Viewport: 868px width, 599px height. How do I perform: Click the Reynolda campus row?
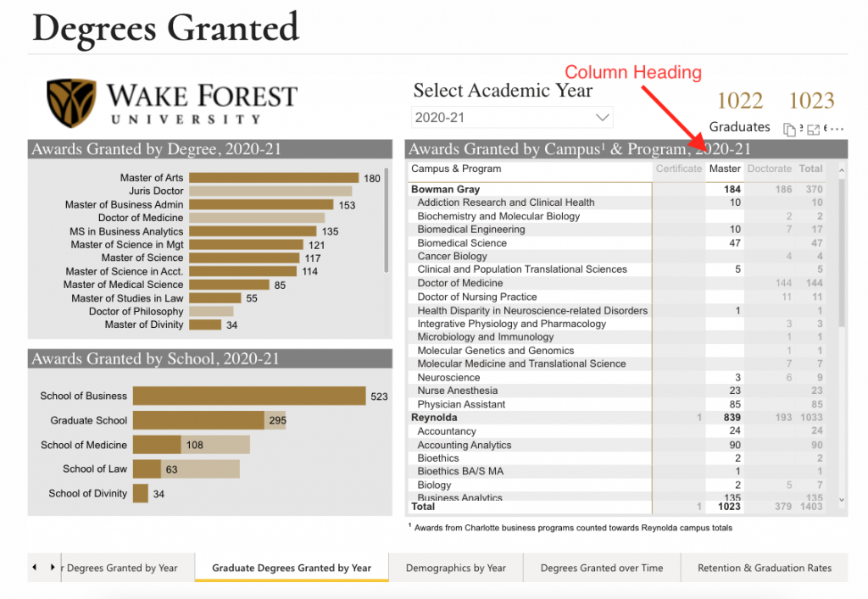pyautogui.click(x=617, y=418)
